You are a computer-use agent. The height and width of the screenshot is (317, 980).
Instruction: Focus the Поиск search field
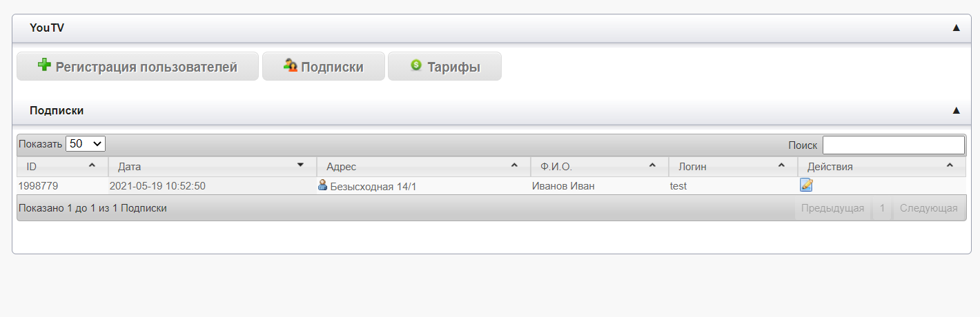[x=893, y=145]
